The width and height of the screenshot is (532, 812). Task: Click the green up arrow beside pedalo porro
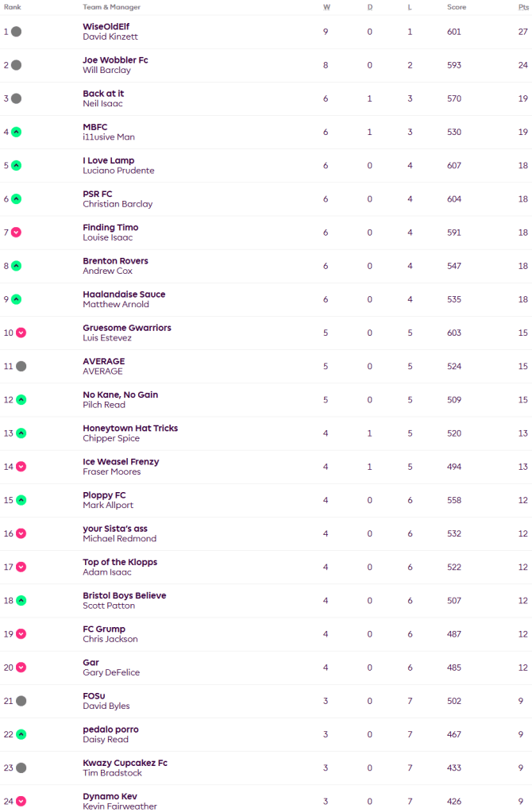point(21,734)
